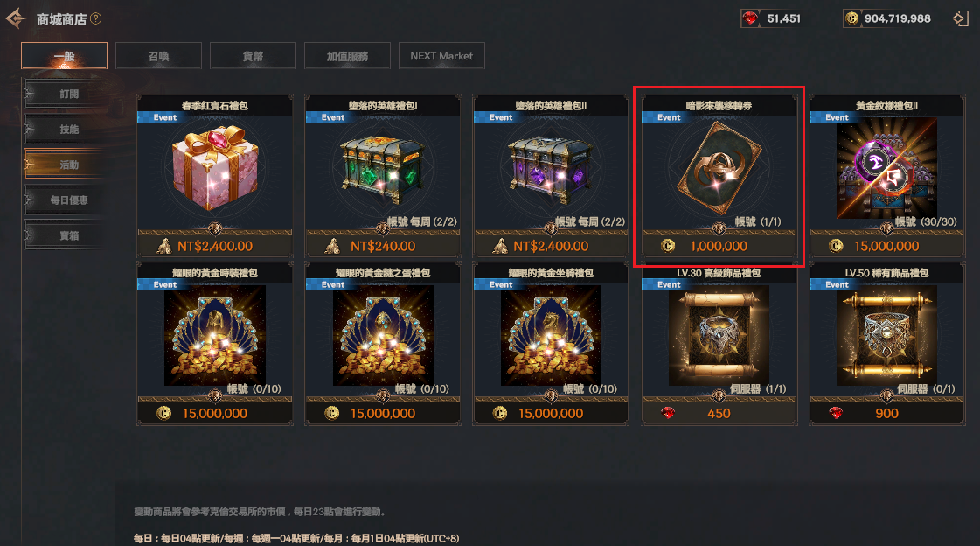
Task: Click the red gem currency icon
Action: tap(750, 18)
